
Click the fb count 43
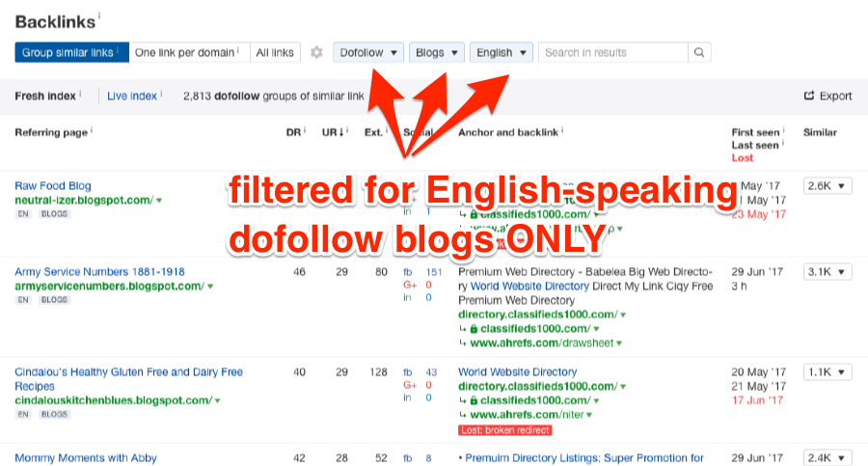pos(431,372)
